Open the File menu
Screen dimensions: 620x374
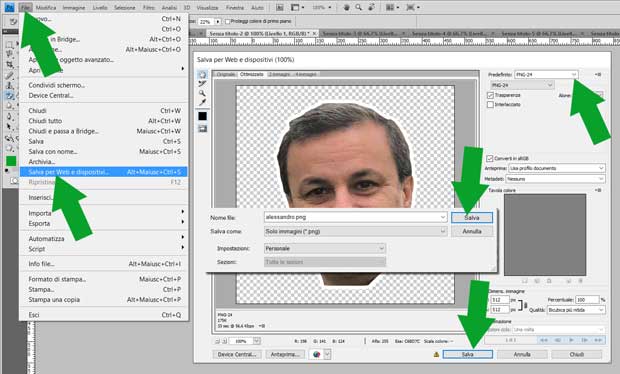pyautogui.click(x=25, y=8)
